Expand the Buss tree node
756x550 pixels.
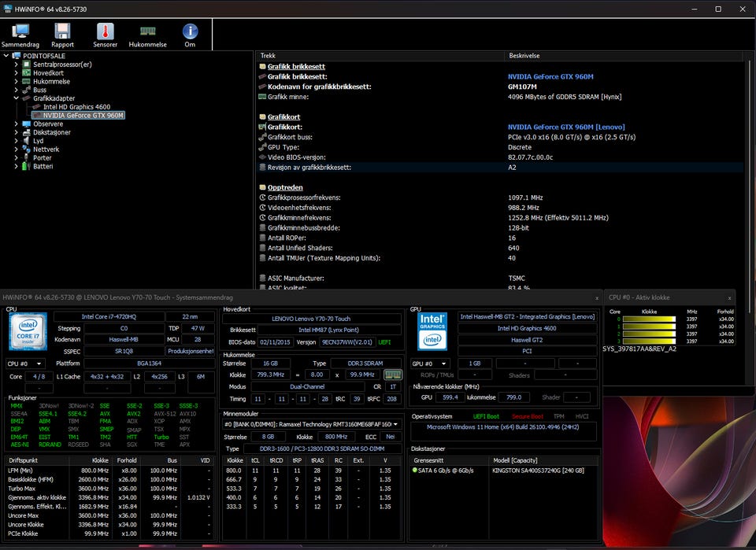coord(16,90)
